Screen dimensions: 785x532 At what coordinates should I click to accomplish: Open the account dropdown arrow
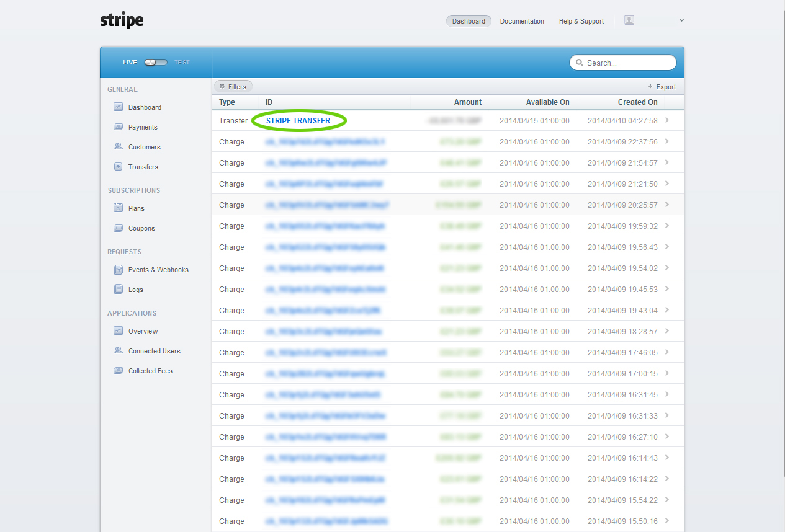point(681,20)
